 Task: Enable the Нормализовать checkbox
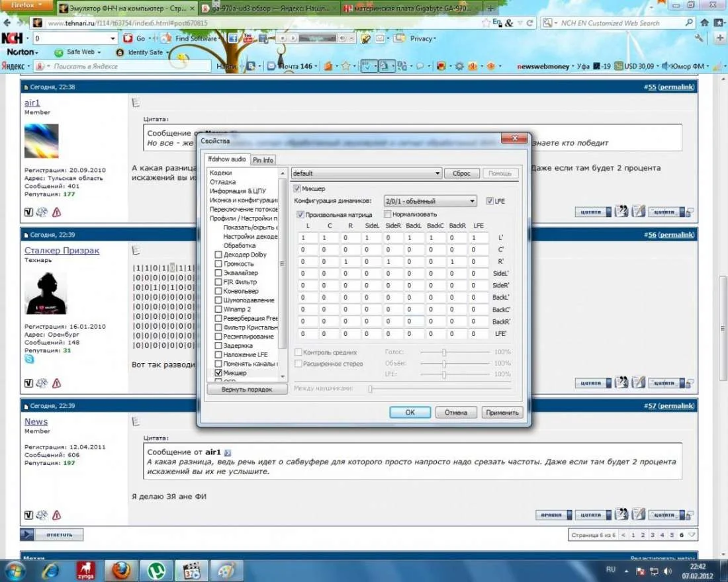(x=388, y=214)
